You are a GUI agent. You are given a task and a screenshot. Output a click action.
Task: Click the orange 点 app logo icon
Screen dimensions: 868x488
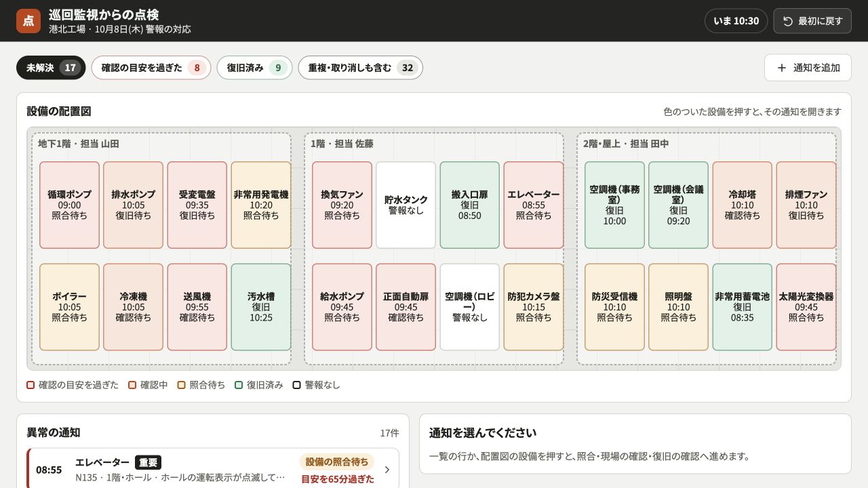(28, 21)
